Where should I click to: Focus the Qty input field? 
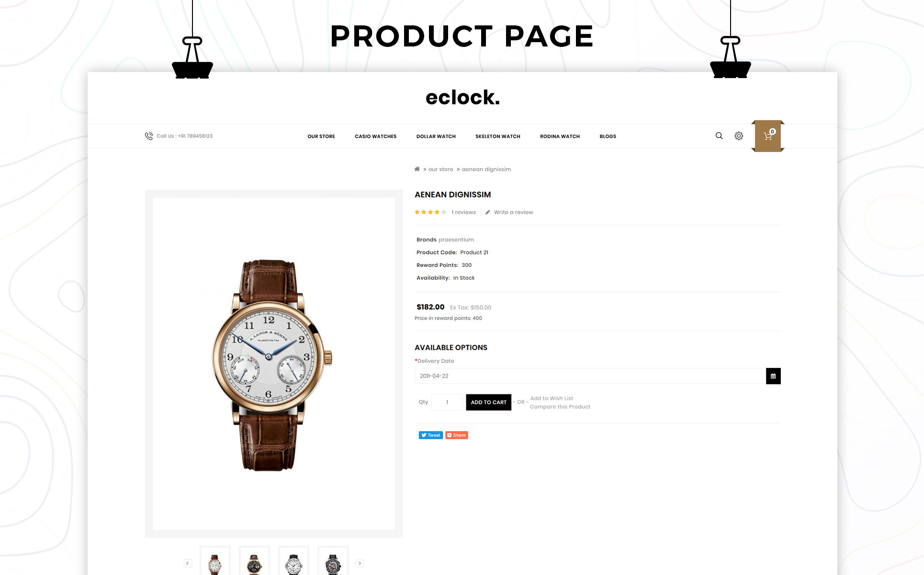pos(447,402)
